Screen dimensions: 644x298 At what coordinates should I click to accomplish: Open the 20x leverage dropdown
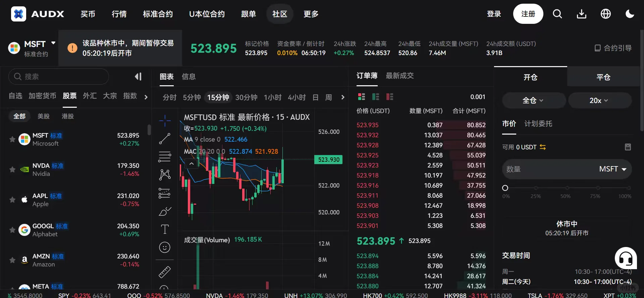(x=600, y=100)
